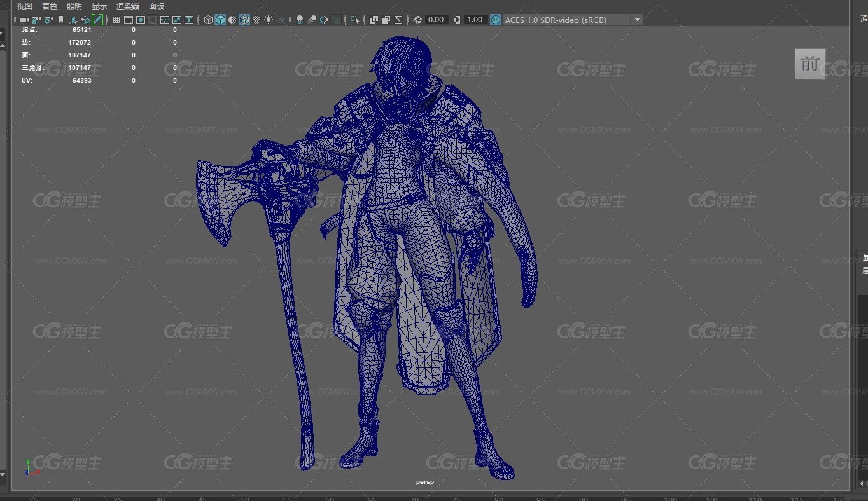The width and height of the screenshot is (868, 501).
Task: Click the X-ray joints icon
Action: 398,20
